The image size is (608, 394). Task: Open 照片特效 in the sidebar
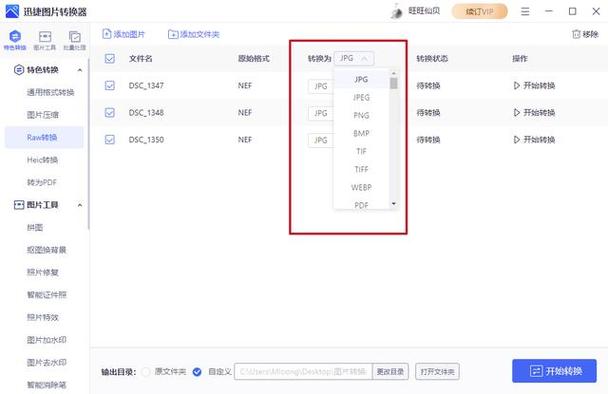[43, 317]
